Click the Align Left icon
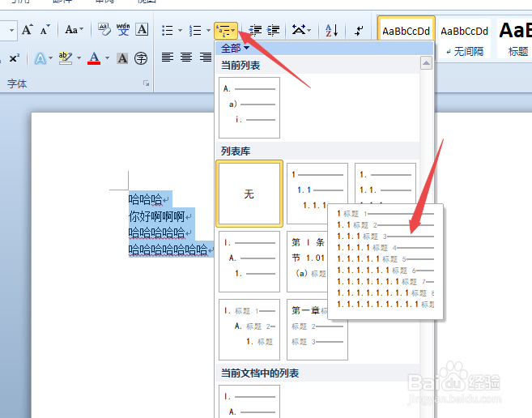The image size is (532, 418). coord(168,57)
